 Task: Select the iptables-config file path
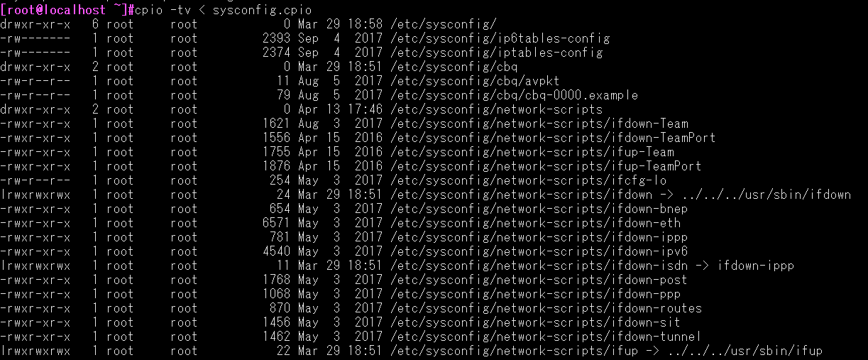(496, 53)
